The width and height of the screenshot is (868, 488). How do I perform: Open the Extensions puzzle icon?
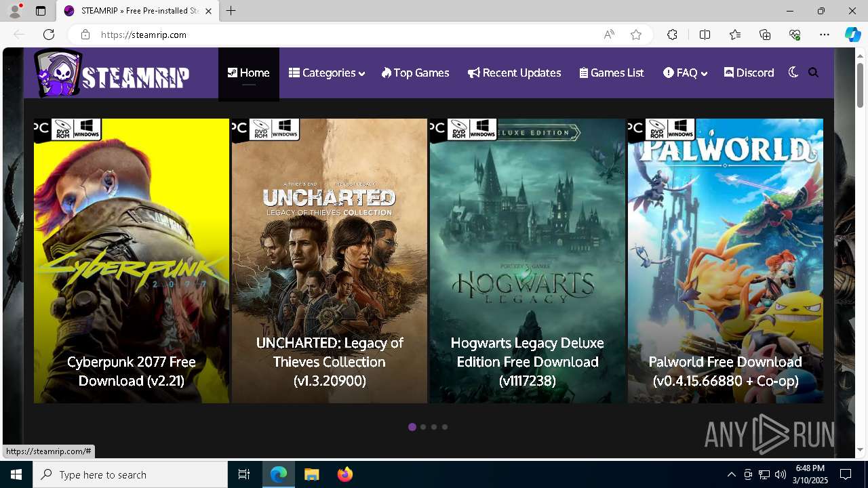coord(672,35)
